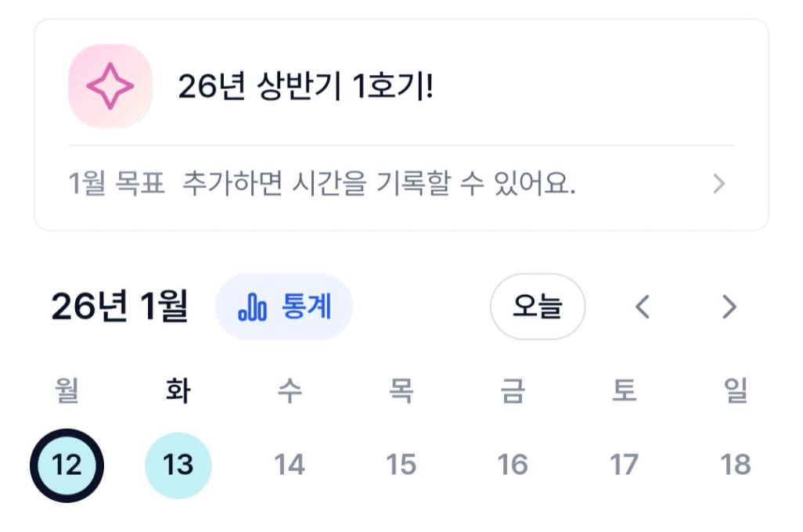Click the 금 weekday header
Viewport: 803px width, 532px height.
tap(513, 391)
